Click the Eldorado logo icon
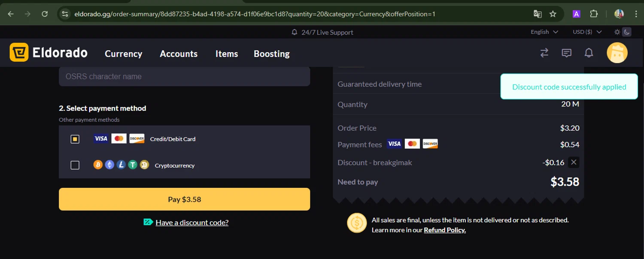The width and height of the screenshot is (644, 259). [x=19, y=53]
